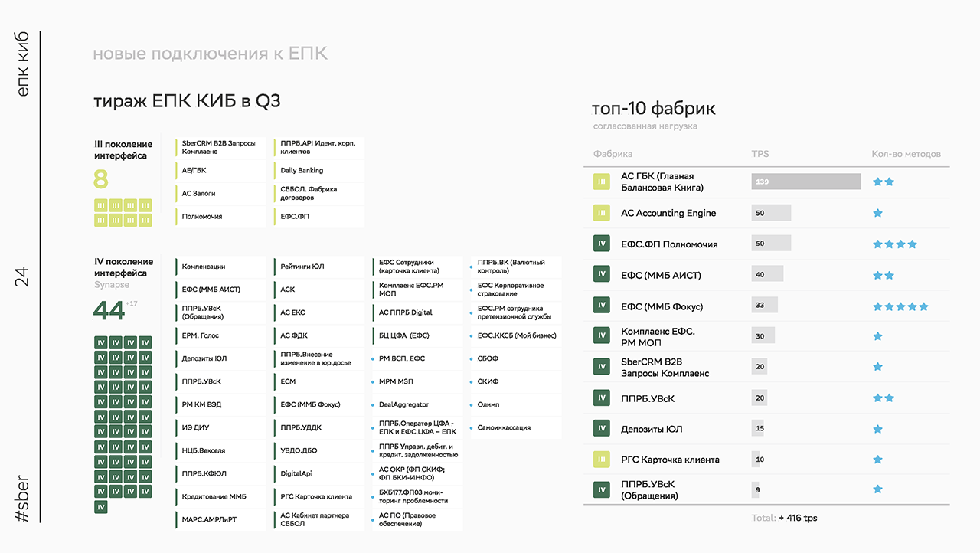The height and width of the screenshot is (553, 980).
Task: Click the large number 8 counter
Action: (101, 179)
